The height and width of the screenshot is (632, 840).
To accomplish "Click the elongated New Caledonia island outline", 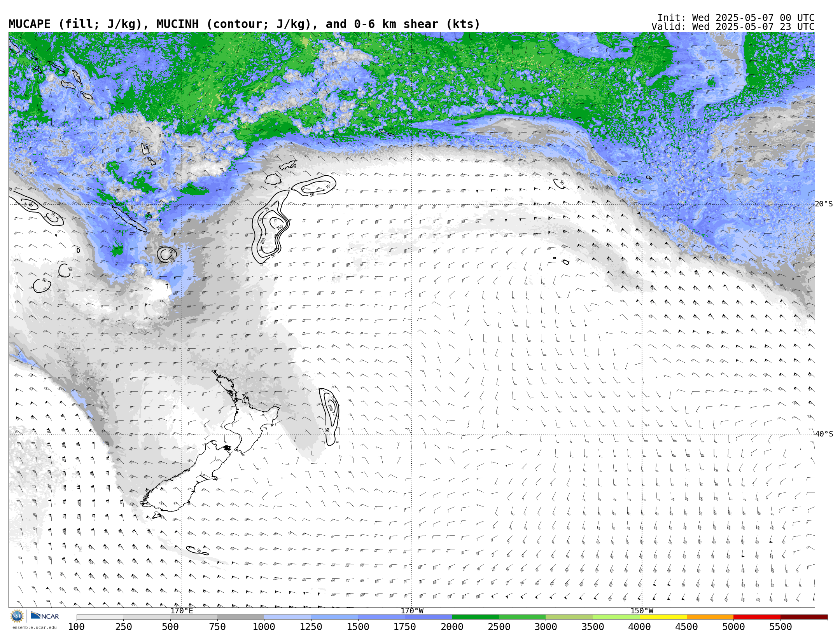I will coord(129,219).
